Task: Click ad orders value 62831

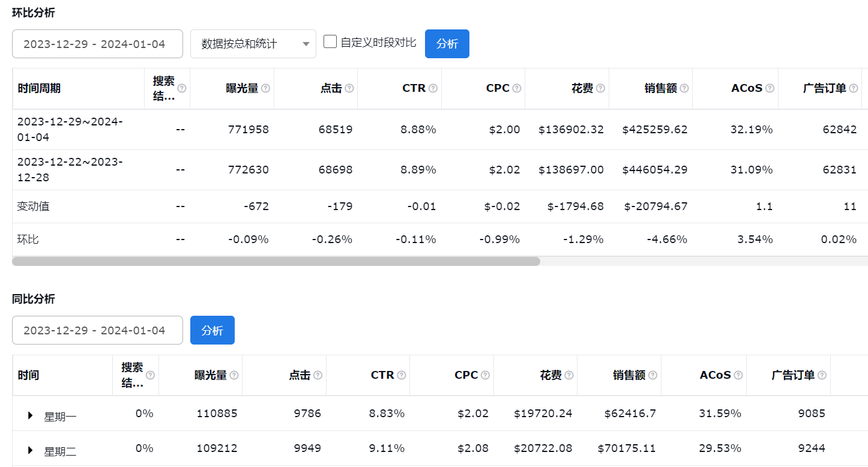Action: point(840,170)
